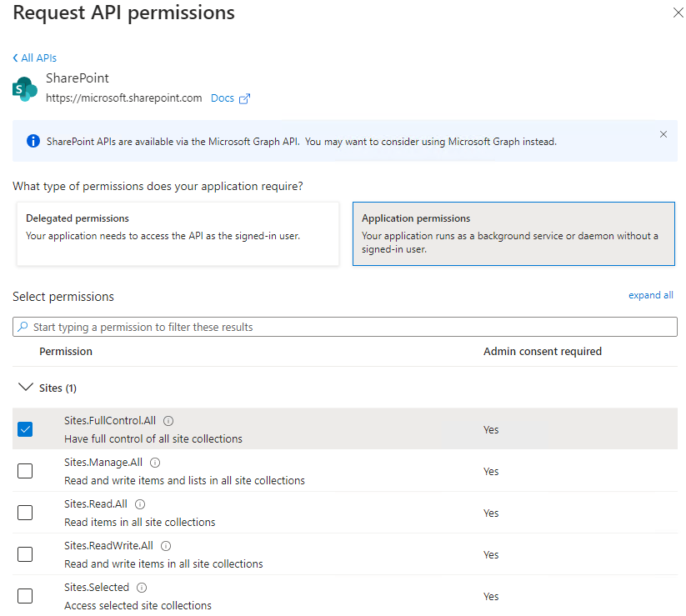686x616 pixels.
Task: Click the Yes value for Sites.Selected
Action: [491, 596]
